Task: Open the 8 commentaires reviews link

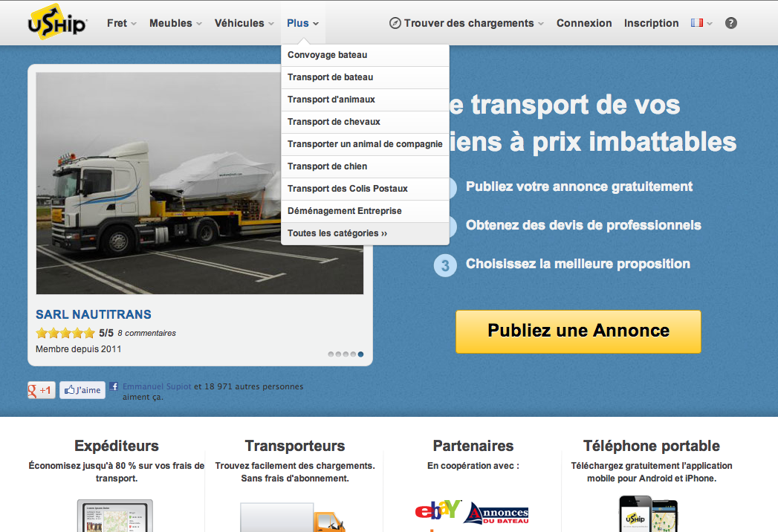Action: pos(146,333)
